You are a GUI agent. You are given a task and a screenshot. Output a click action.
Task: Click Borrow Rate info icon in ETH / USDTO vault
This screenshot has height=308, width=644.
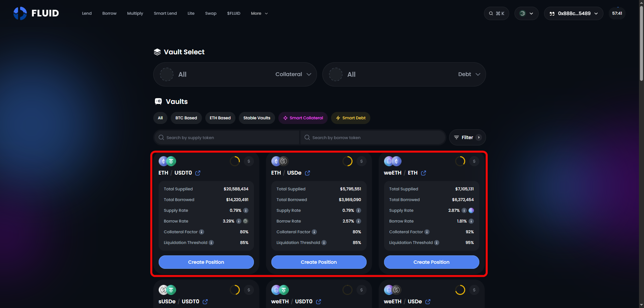239,221
